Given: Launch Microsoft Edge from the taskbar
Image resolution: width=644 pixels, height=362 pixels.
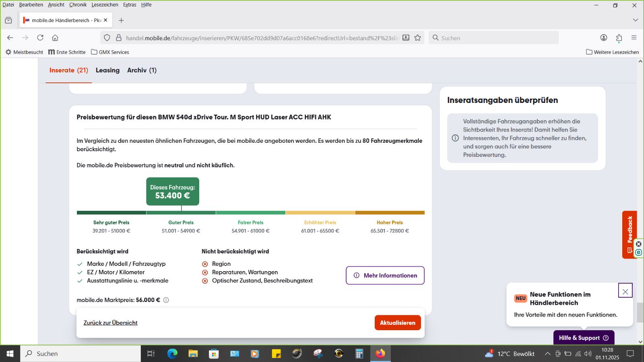Looking at the screenshot, I should click(172, 354).
